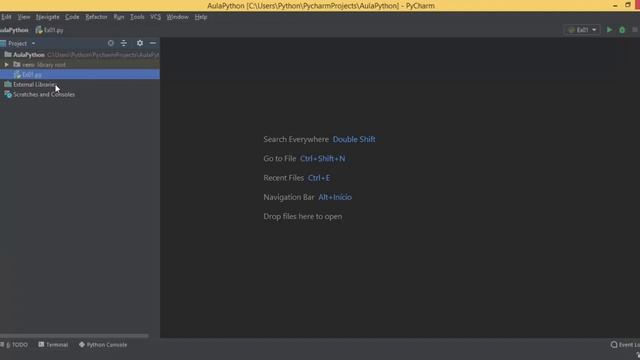This screenshot has height=360, width=640.
Task: Click the 'Drop files here to open' text
Action: [x=303, y=217]
